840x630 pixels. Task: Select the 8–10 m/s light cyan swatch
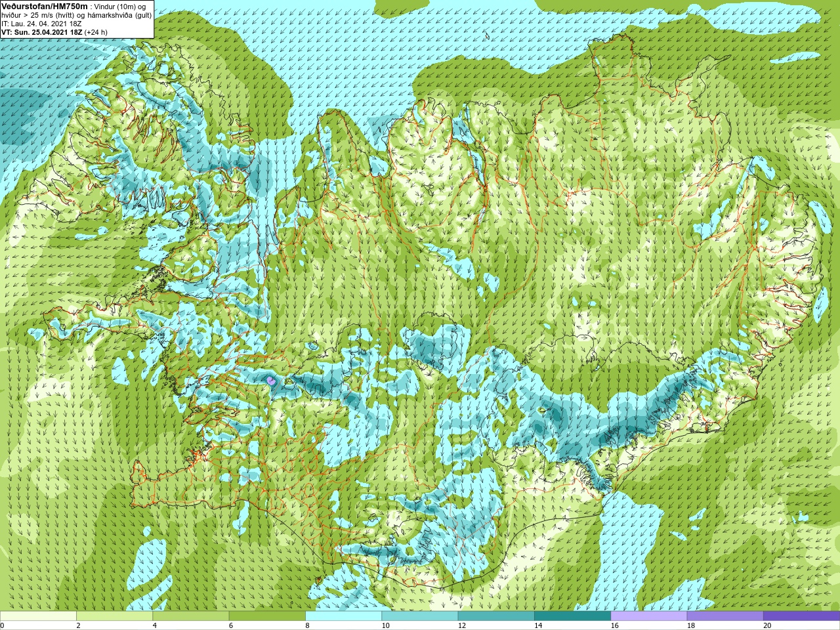(x=343, y=616)
